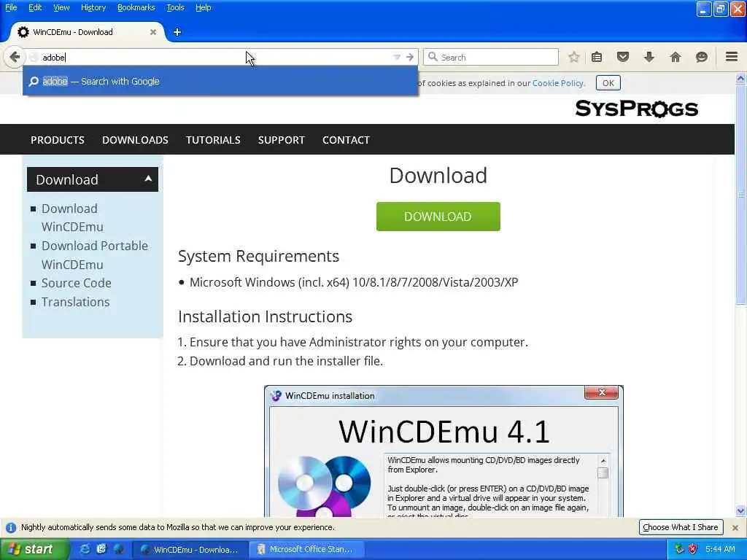Click the 5:44 AM system clock
747x560 pixels.
click(x=720, y=549)
